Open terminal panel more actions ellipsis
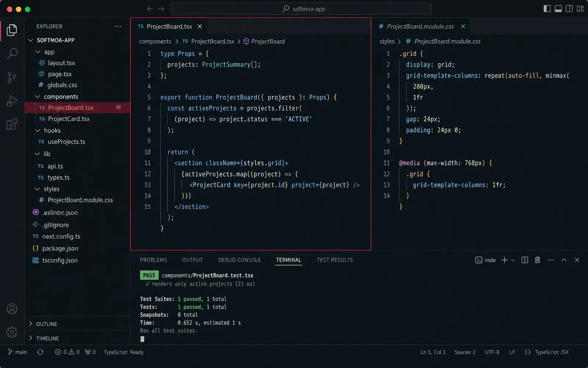The width and height of the screenshot is (588, 368). (551, 260)
